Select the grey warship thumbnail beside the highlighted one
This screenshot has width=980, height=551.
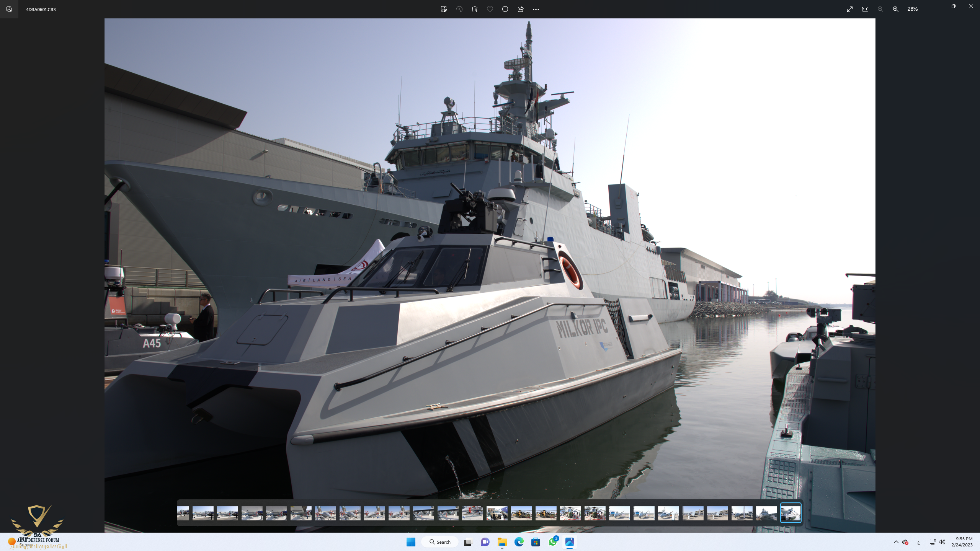(766, 513)
